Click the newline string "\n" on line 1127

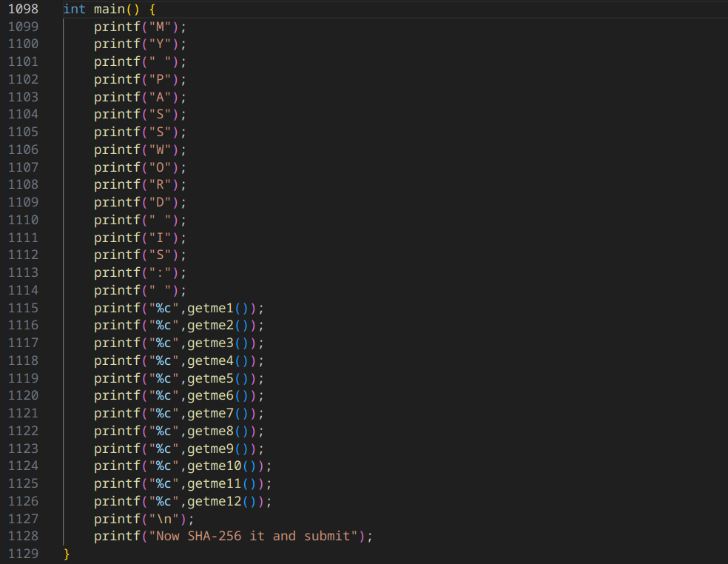pos(163,518)
